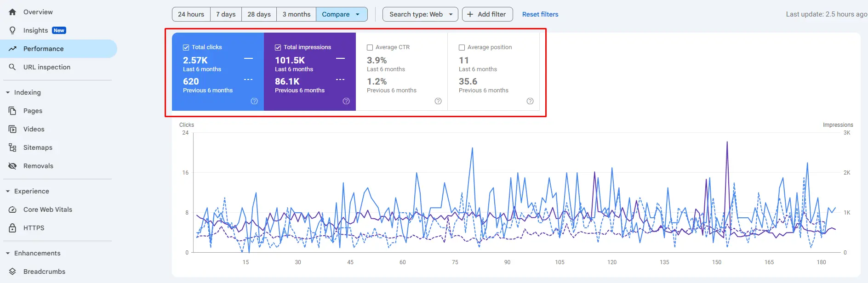
Task: Select the 28 days range tab
Action: pyautogui.click(x=259, y=14)
